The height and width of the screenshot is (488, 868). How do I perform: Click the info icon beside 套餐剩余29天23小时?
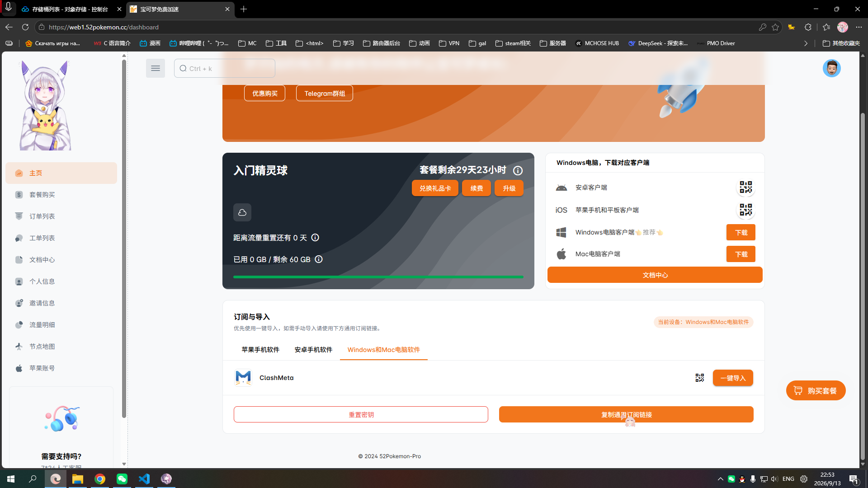click(518, 170)
